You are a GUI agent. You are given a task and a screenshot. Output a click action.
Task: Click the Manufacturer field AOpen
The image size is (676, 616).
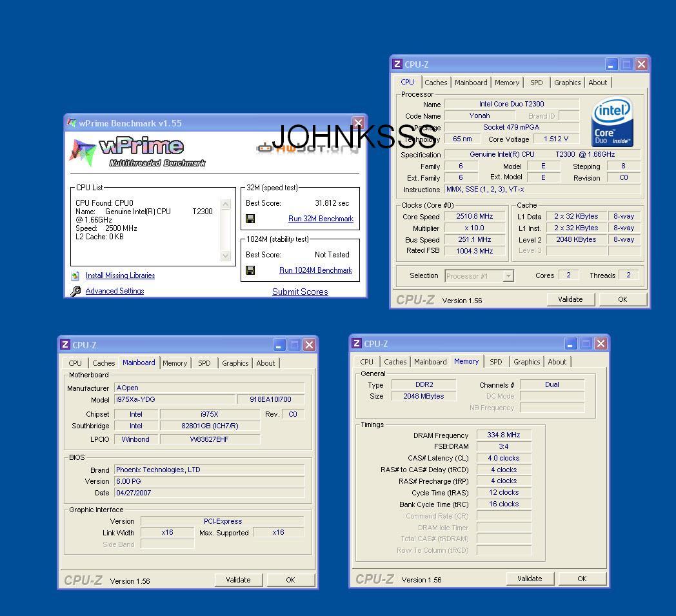[210, 388]
